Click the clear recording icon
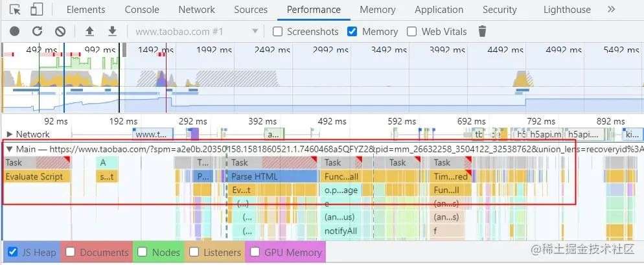The image size is (644, 265). point(60,31)
